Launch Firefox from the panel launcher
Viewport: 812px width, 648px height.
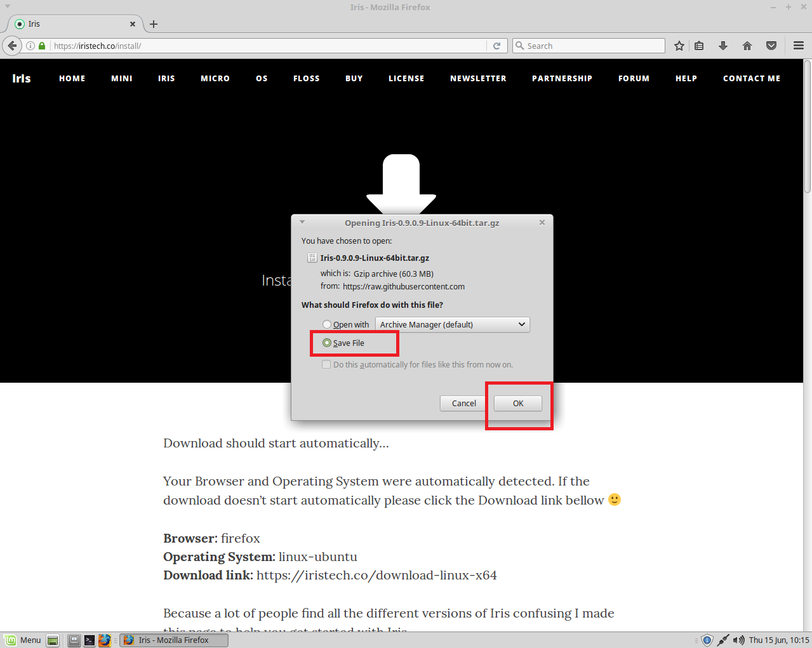(x=105, y=640)
